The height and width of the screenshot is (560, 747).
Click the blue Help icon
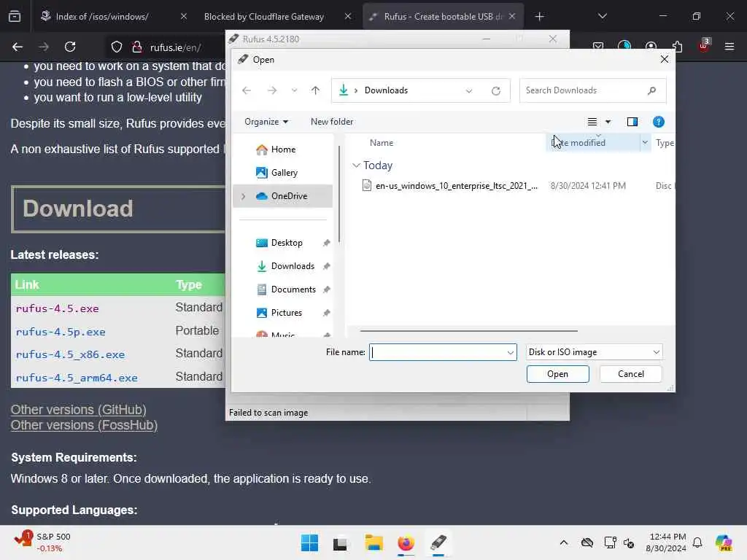[659, 122]
